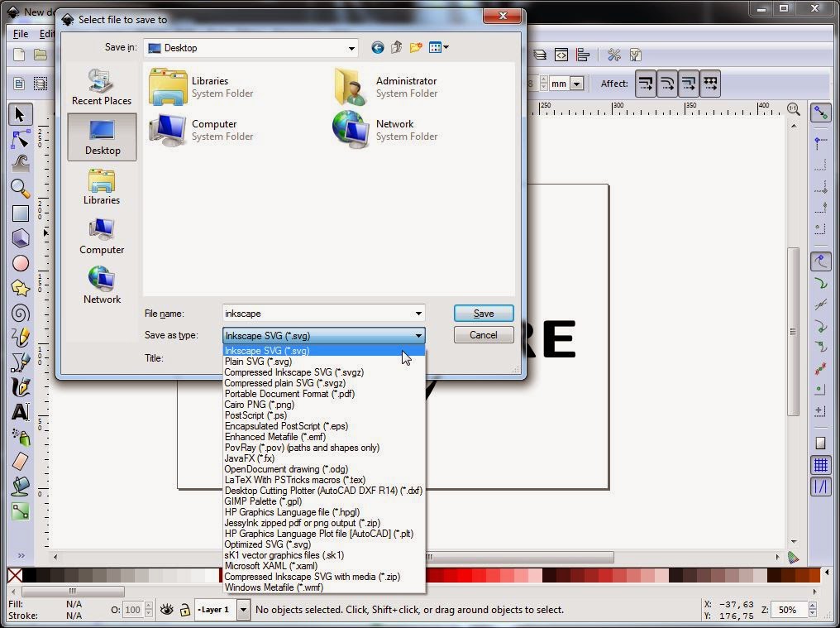The width and height of the screenshot is (840, 628).
Task: Select the Bezier pen tool
Action: (x=21, y=362)
